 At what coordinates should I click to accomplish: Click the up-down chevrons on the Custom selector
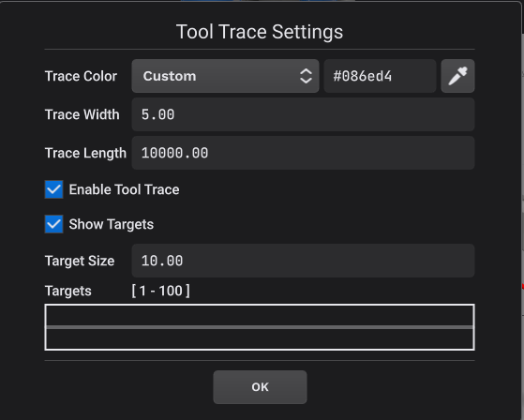pos(306,76)
